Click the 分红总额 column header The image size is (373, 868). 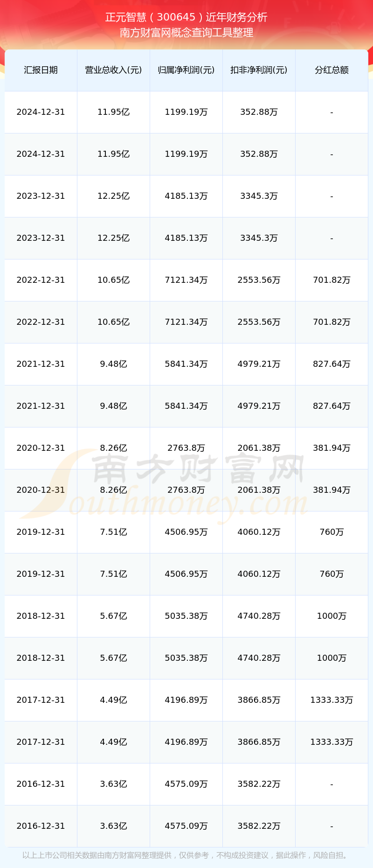(x=332, y=70)
